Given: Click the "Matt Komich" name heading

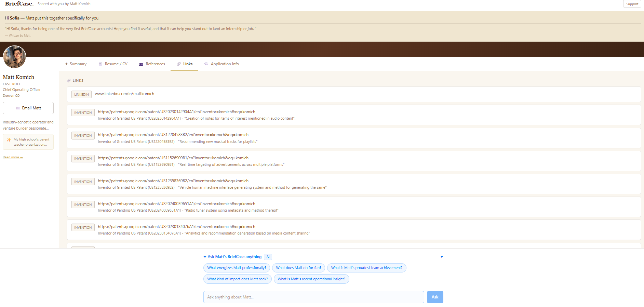Looking at the screenshot, I should point(19,77).
